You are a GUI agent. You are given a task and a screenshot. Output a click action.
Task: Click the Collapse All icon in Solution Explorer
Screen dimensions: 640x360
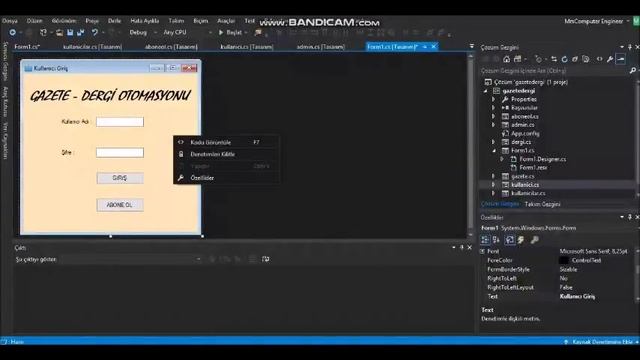[x=575, y=59]
